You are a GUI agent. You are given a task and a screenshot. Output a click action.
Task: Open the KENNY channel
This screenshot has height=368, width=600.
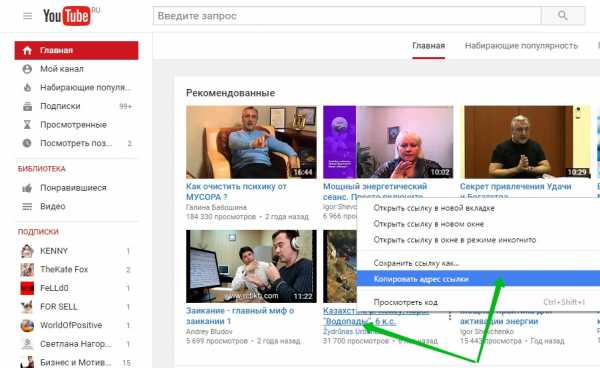click(54, 251)
